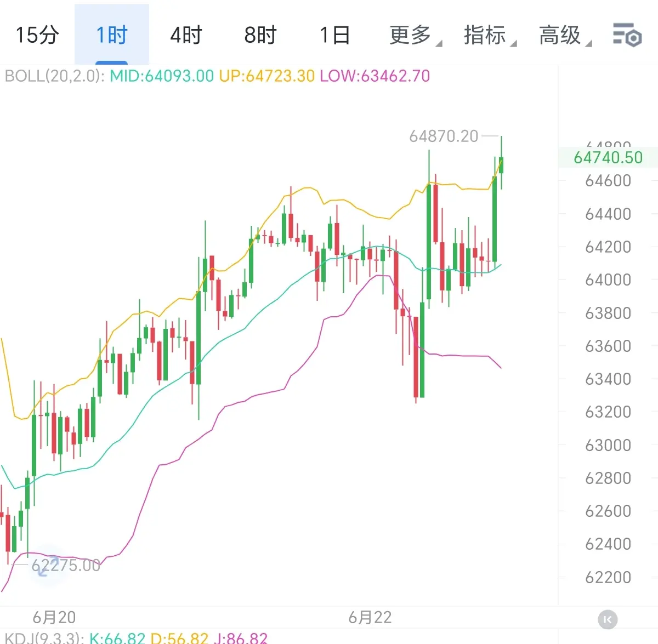
Task: Switch to 1日 timeframe
Action: [x=334, y=35]
